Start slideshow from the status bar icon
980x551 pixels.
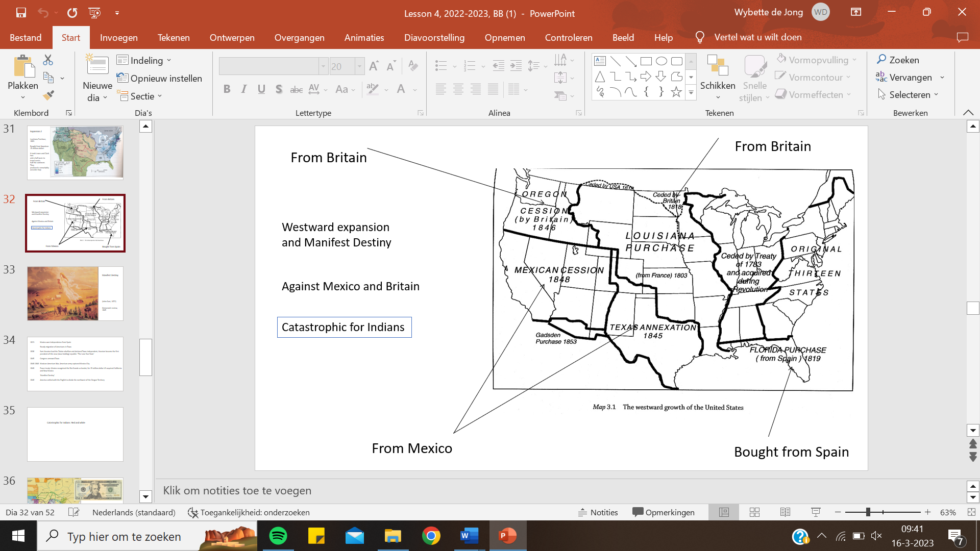[816, 512]
